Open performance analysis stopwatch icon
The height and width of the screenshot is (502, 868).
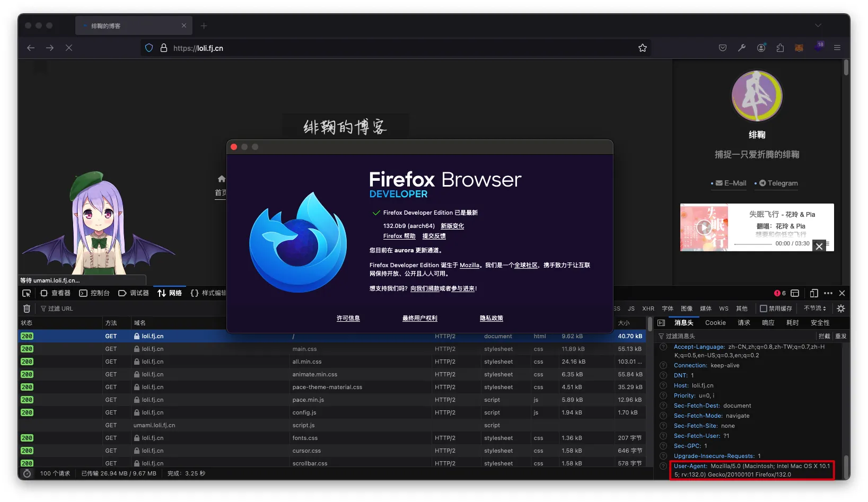27,473
